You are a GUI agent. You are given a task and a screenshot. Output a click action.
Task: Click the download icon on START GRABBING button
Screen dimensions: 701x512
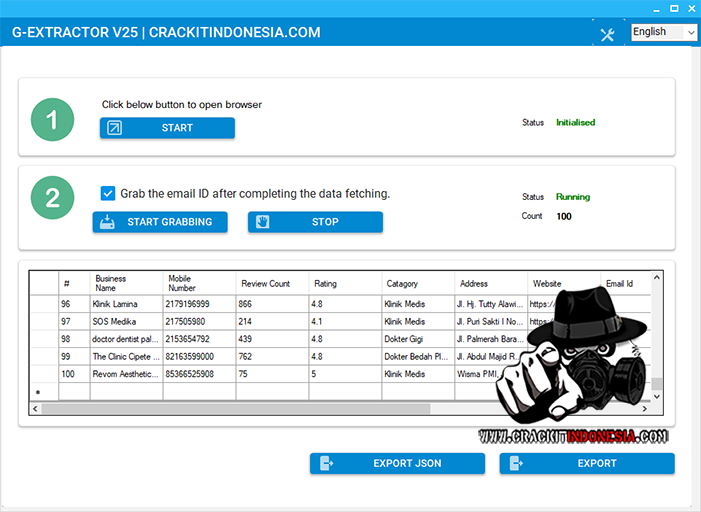click(x=107, y=222)
